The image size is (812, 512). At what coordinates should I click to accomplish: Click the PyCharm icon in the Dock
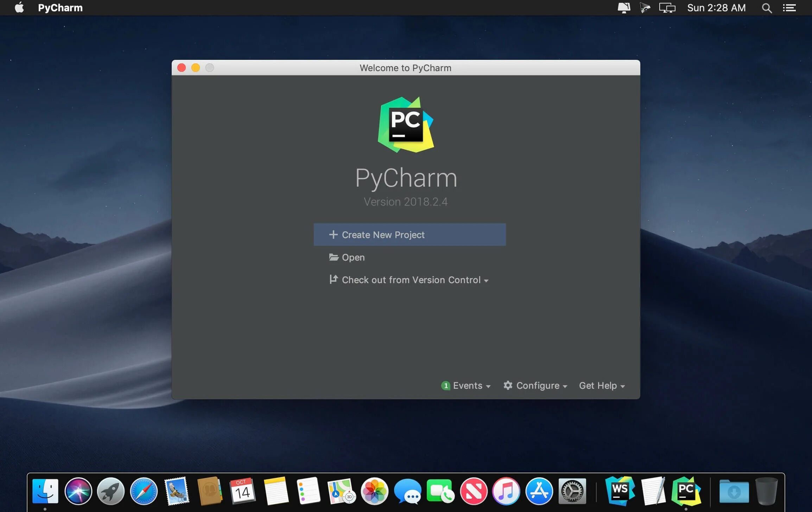pos(685,491)
